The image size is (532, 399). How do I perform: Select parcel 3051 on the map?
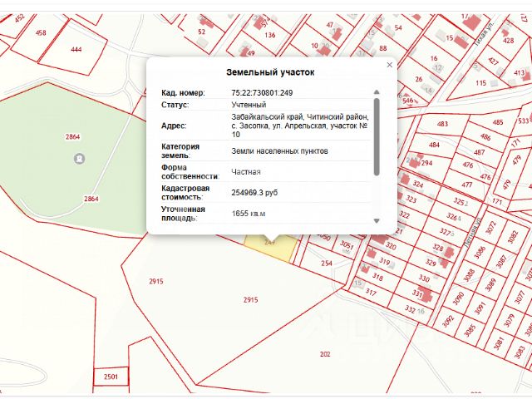pos(347,244)
